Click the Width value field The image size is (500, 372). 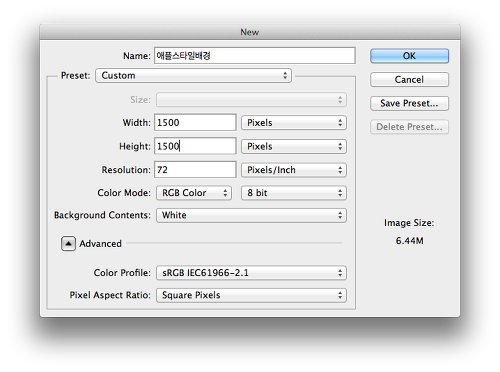[195, 123]
